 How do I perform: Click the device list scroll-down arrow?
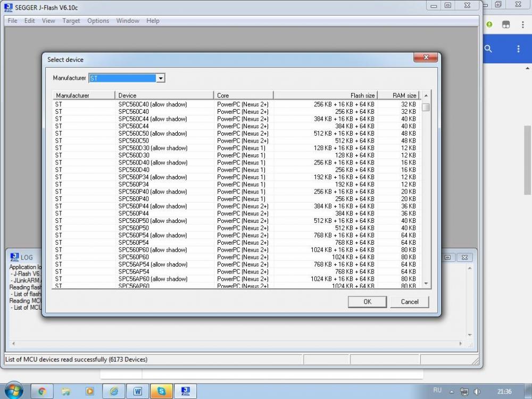click(x=426, y=284)
